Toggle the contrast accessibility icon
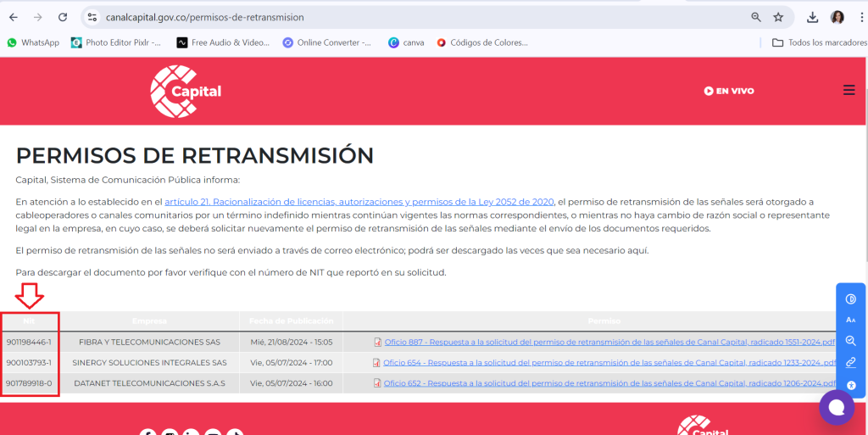868x435 pixels. click(850, 298)
